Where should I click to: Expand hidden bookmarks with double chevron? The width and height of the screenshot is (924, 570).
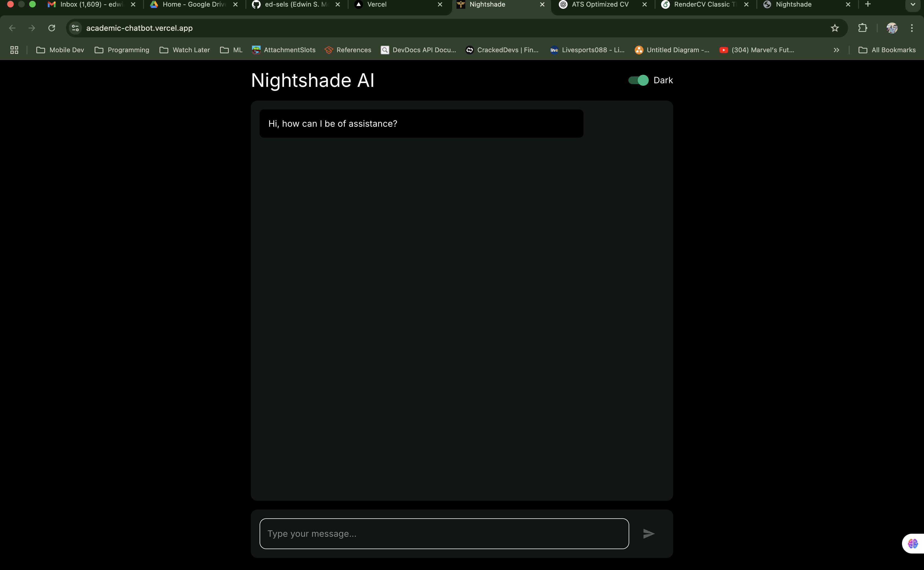click(836, 50)
